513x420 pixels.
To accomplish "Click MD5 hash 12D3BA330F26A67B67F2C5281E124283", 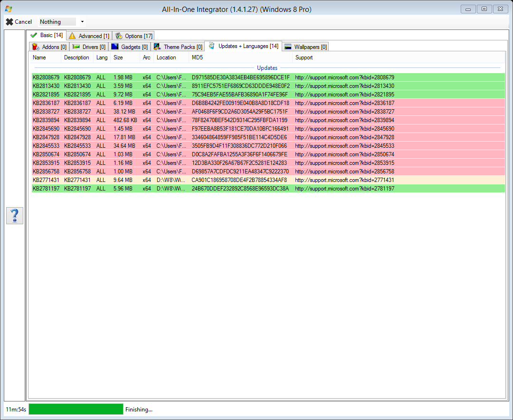I will [239, 162].
